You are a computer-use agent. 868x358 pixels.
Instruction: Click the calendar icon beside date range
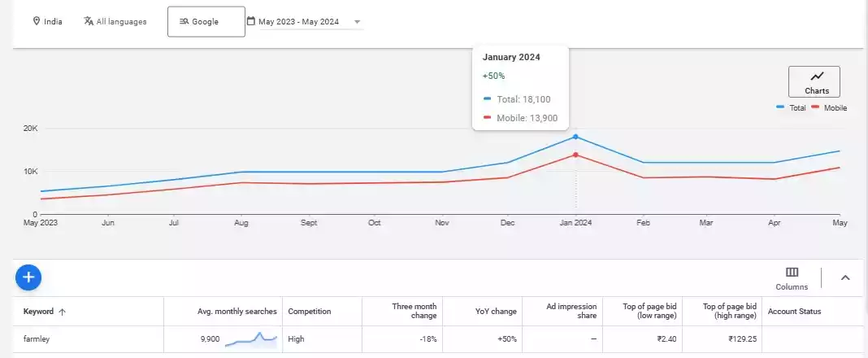point(251,22)
